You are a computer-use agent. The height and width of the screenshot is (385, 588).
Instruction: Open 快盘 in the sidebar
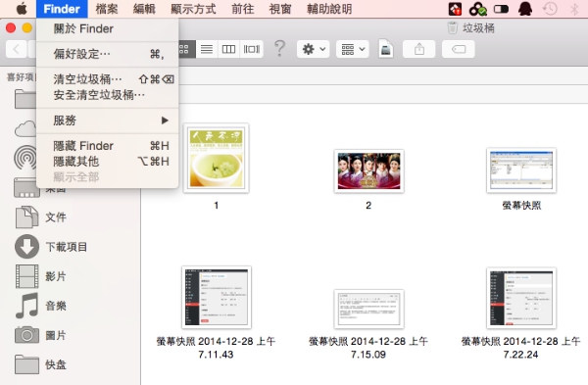(x=56, y=364)
